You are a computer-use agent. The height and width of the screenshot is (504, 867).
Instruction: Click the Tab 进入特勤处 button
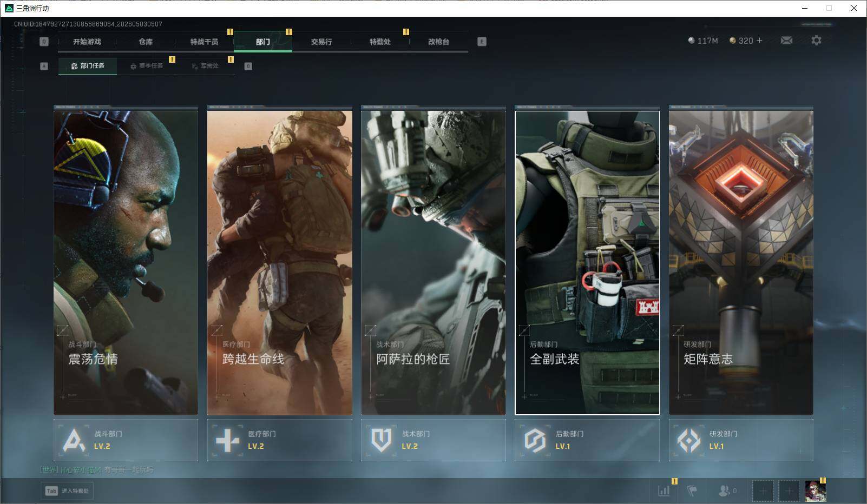tap(67, 490)
